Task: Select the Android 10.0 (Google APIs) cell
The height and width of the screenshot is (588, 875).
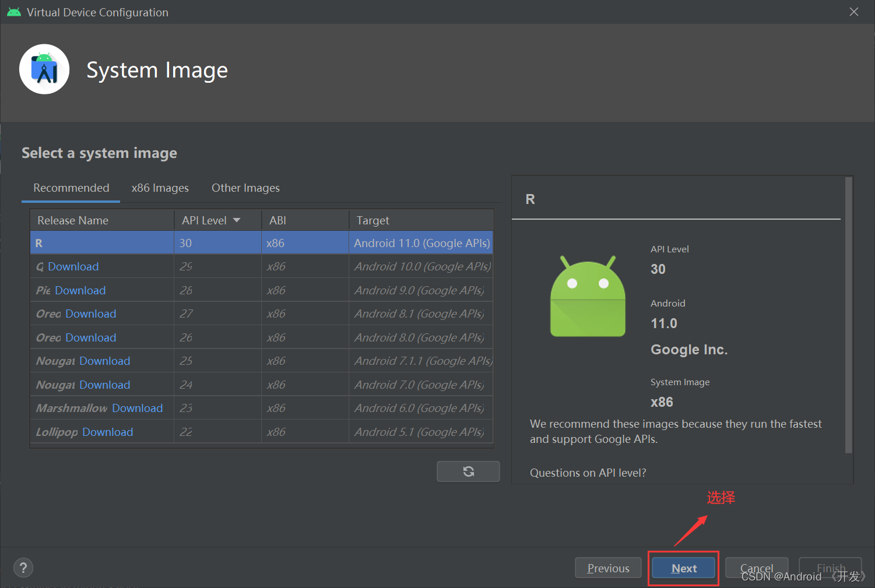Action: tap(421, 266)
